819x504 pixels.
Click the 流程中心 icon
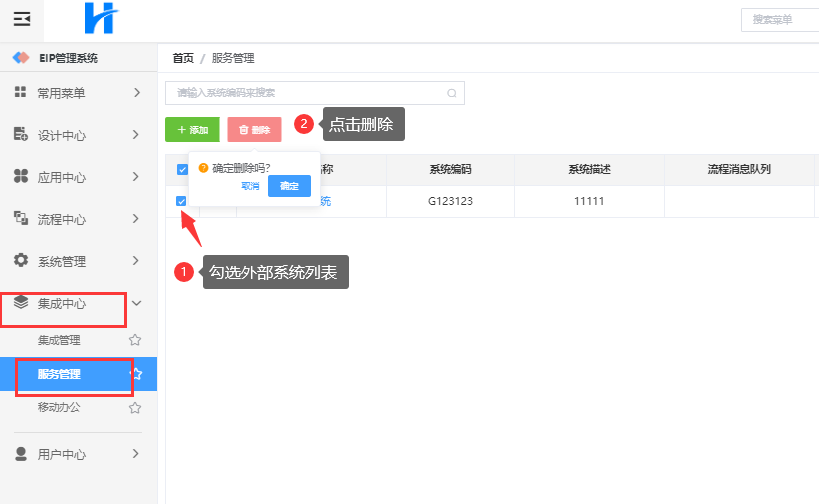[x=20, y=218]
